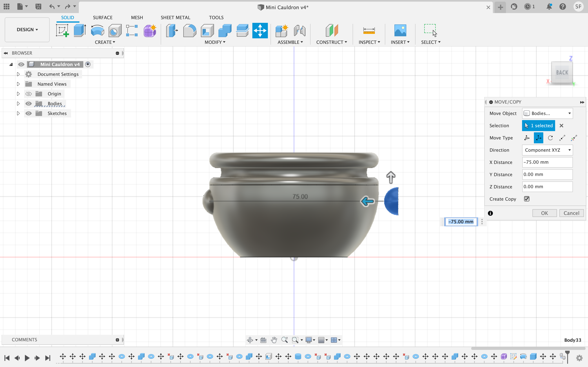The image size is (588, 367).
Task: Click the OK button to confirm move
Action: pyautogui.click(x=545, y=213)
